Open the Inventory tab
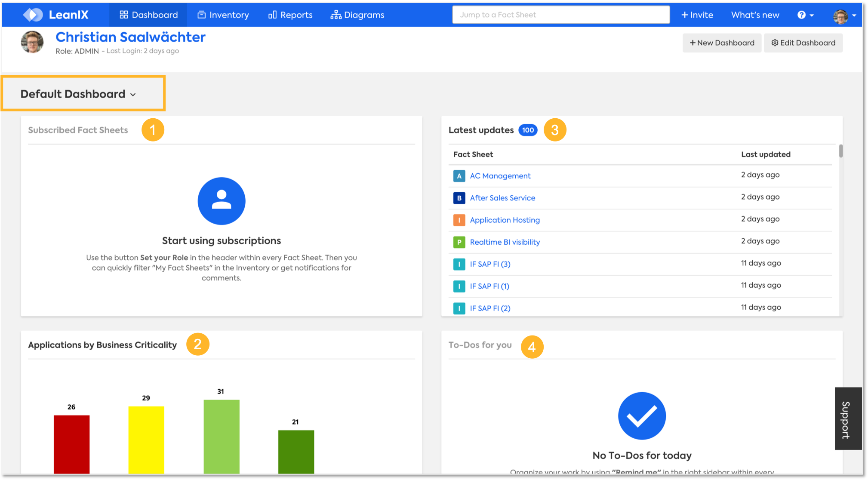 [223, 15]
